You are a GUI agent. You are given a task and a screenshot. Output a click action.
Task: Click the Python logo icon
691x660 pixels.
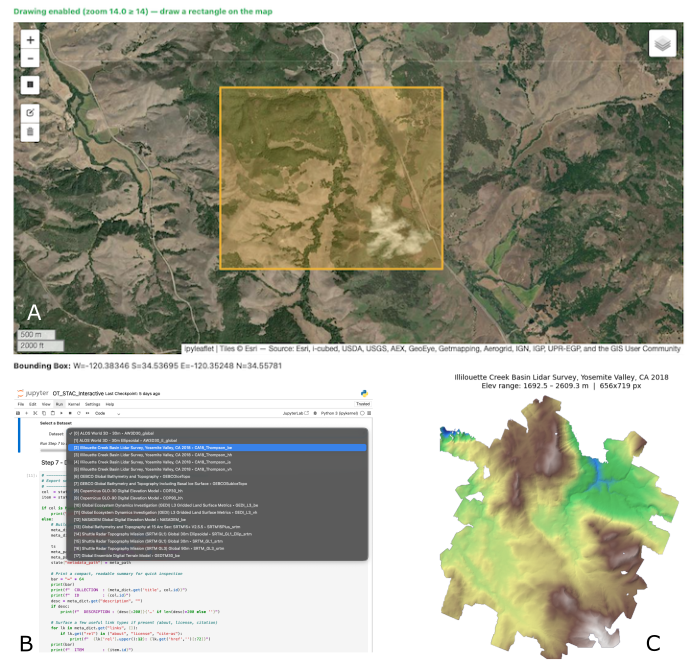(364, 393)
